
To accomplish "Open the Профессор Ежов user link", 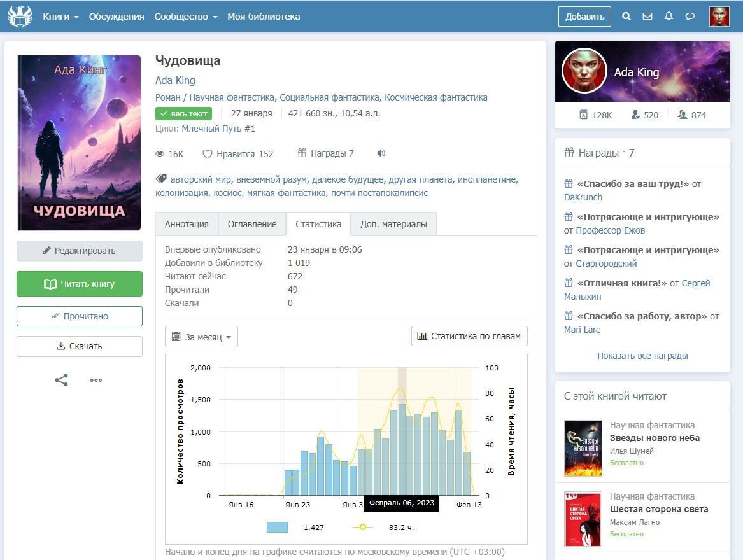I will tap(611, 230).
